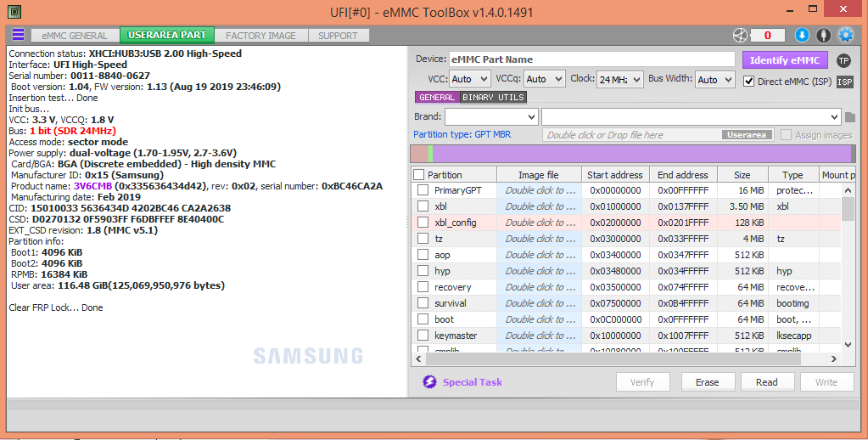Switch to the SUPPORT tab

(338, 36)
